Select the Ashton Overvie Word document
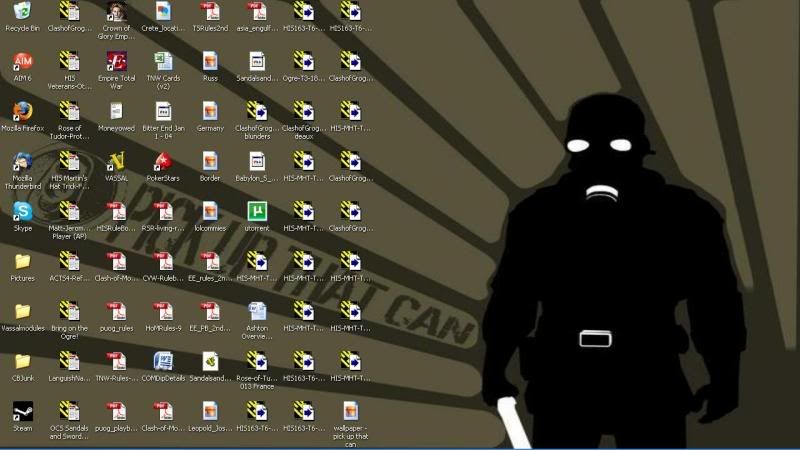The height and width of the screenshot is (450, 800). (x=257, y=311)
